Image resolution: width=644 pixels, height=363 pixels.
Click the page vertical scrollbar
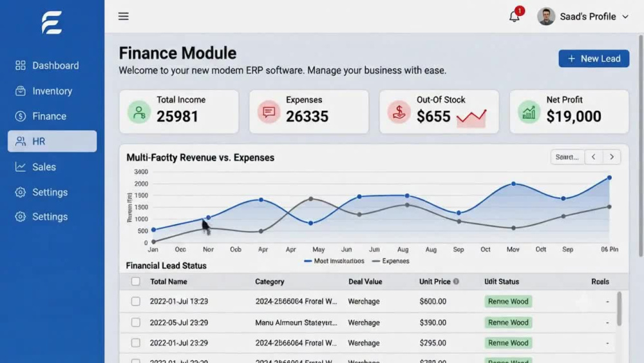(641, 146)
